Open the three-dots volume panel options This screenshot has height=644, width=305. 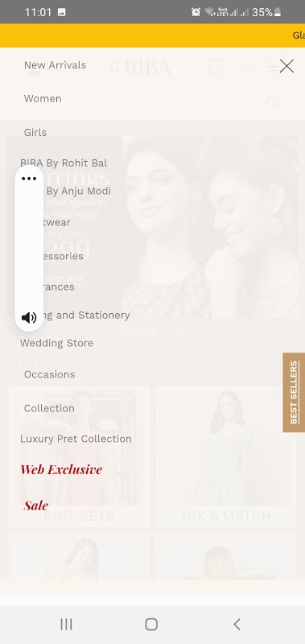point(29,178)
